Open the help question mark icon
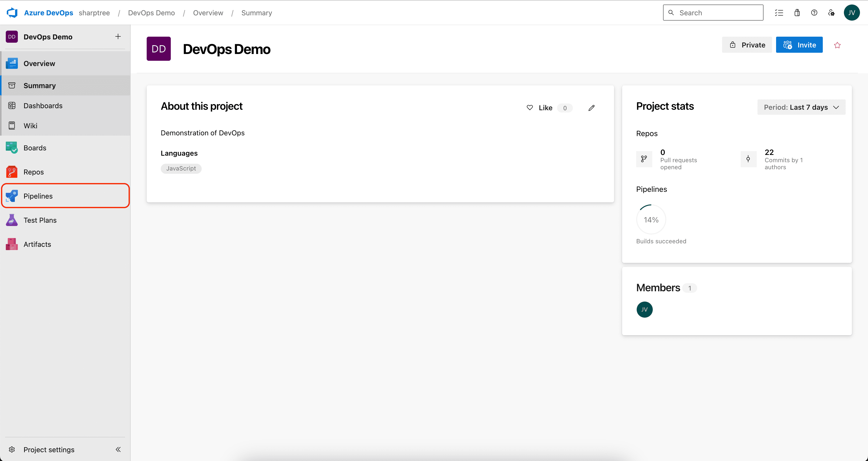 [814, 13]
